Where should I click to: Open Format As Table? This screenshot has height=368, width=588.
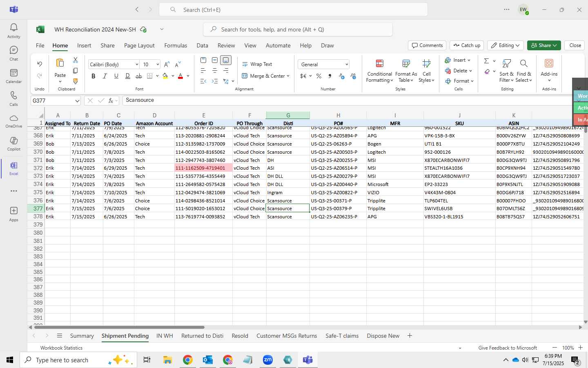(x=406, y=71)
